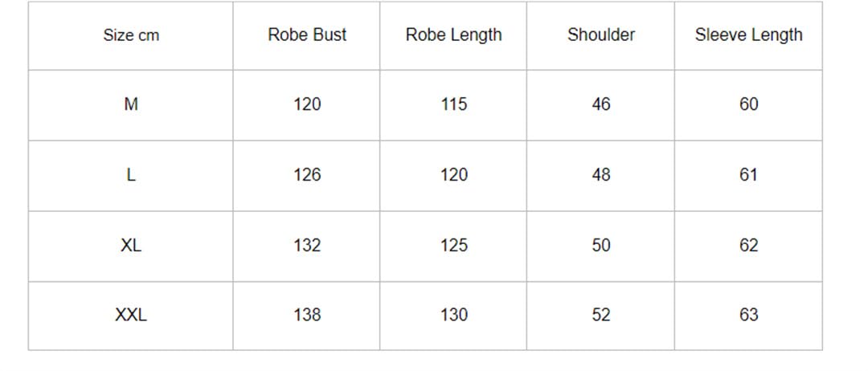
Task: Select the size XL row label
Action: click(131, 245)
